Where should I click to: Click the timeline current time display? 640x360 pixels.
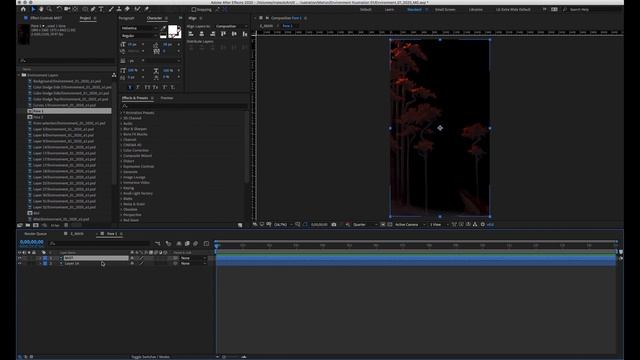click(x=31, y=242)
